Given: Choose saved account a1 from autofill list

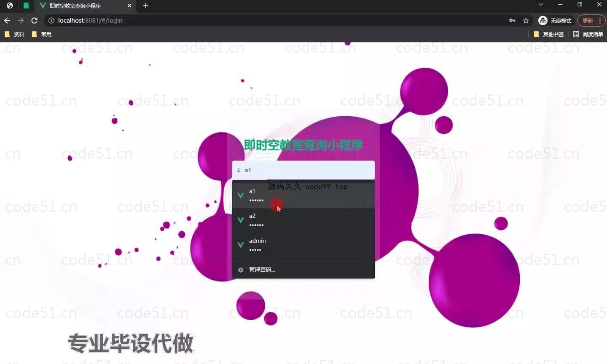Looking at the screenshot, I should (303, 195).
